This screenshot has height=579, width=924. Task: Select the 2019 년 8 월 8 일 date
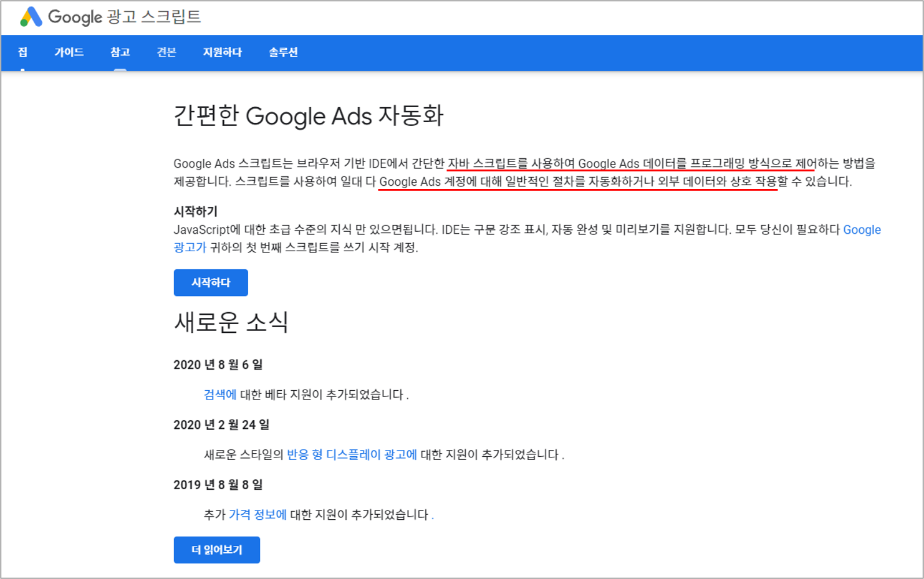pos(218,484)
